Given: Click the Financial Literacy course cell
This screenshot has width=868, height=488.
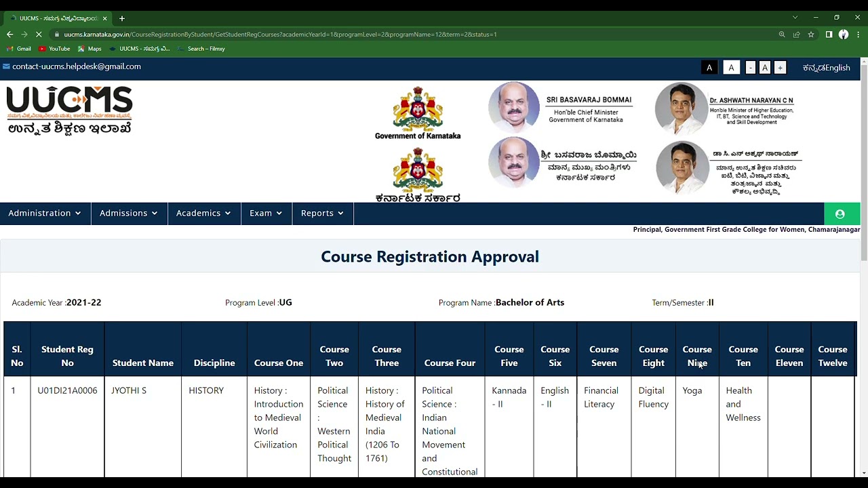Looking at the screenshot, I should click(x=601, y=397).
